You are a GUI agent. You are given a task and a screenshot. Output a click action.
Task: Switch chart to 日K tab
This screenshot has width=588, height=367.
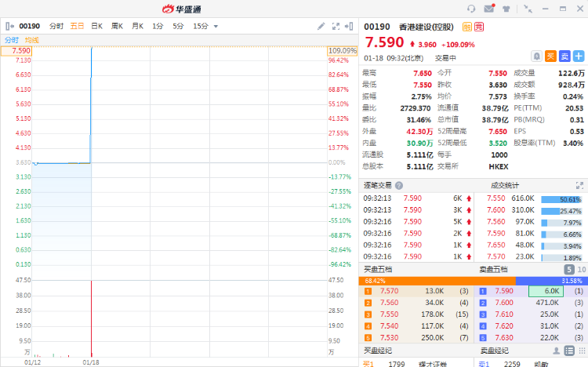97,26
